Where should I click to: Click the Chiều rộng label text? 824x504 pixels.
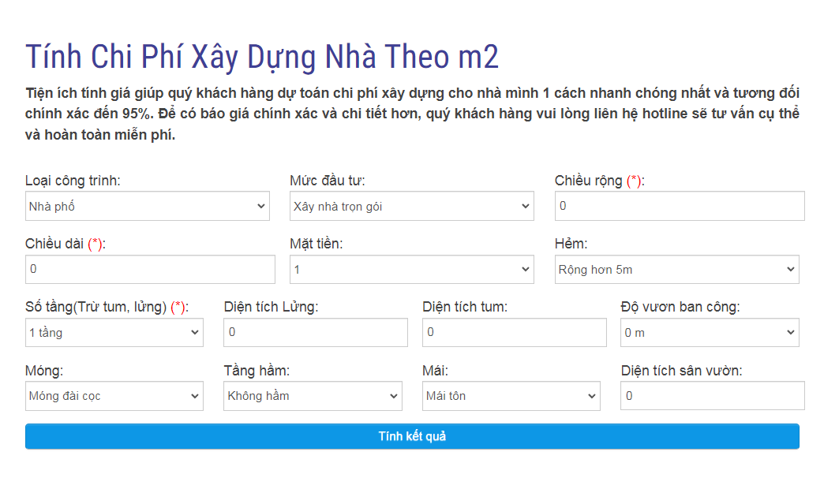click(589, 181)
